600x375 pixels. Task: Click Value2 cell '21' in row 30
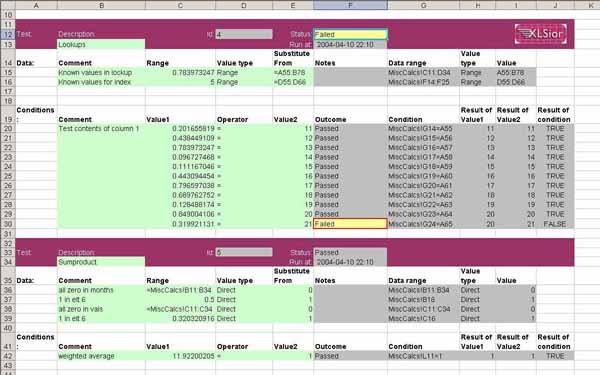click(x=293, y=224)
